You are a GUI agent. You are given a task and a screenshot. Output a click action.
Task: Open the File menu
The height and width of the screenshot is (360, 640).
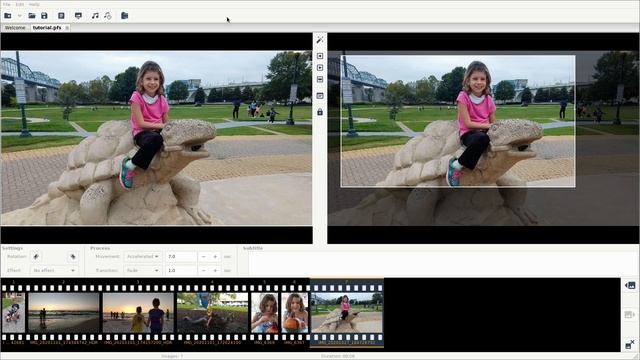tap(7, 4)
